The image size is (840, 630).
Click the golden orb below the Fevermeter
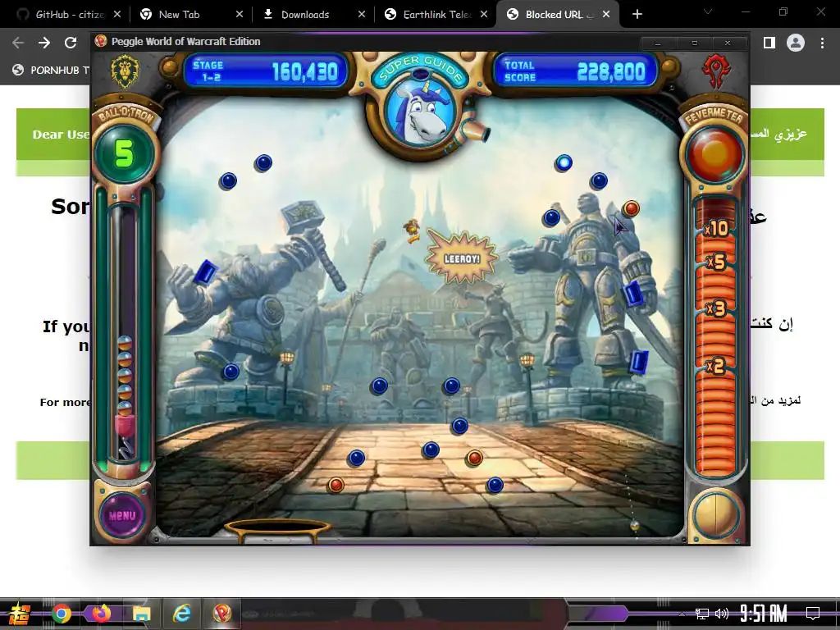(x=716, y=515)
